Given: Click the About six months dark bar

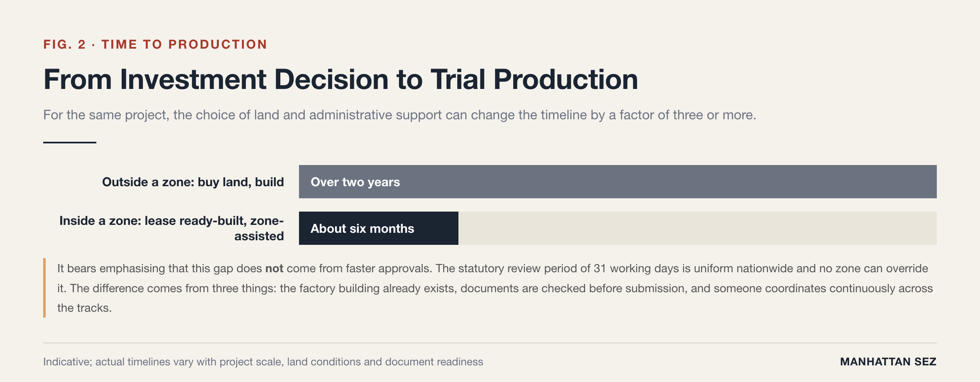Looking at the screenshot, I should pyautogui.click(x=379, y=228).
